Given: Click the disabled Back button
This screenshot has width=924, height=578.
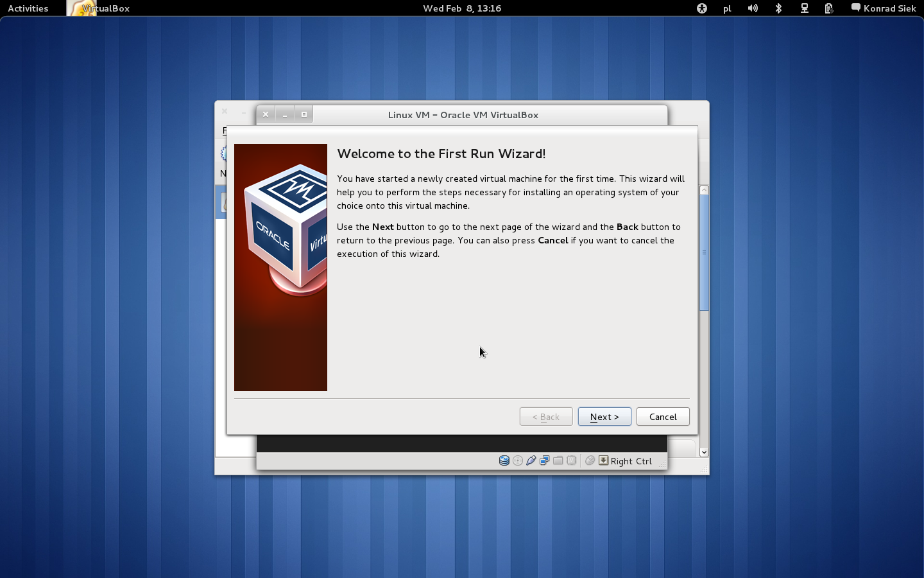Looking at the screenshot, I should tap(546, 417).
